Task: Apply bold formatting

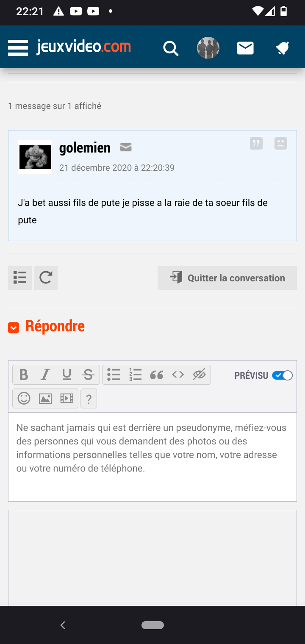Action: point(24,375)
